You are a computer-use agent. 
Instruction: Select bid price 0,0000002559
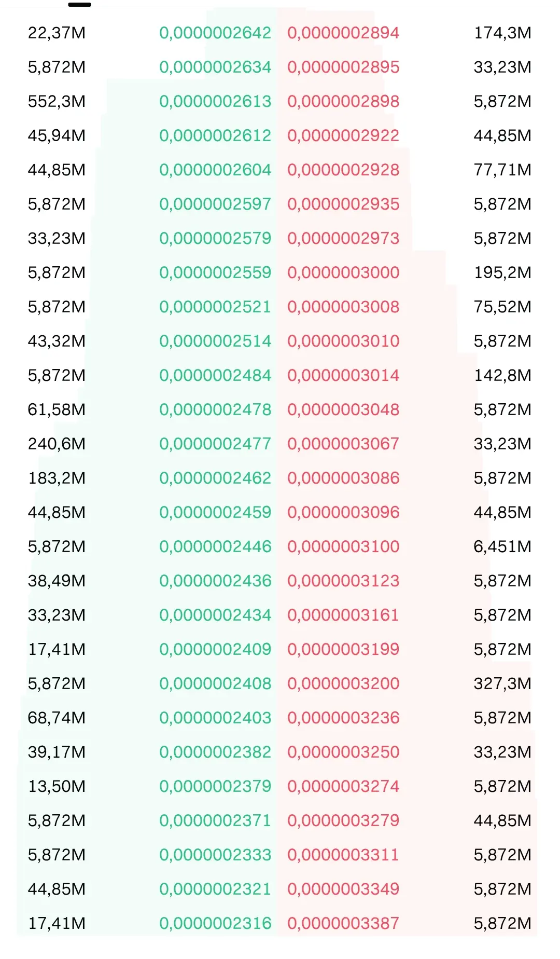(215, 273)
